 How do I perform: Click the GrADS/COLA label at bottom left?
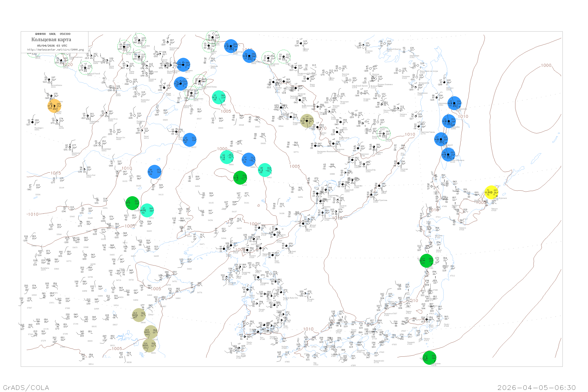pos(26,387)
